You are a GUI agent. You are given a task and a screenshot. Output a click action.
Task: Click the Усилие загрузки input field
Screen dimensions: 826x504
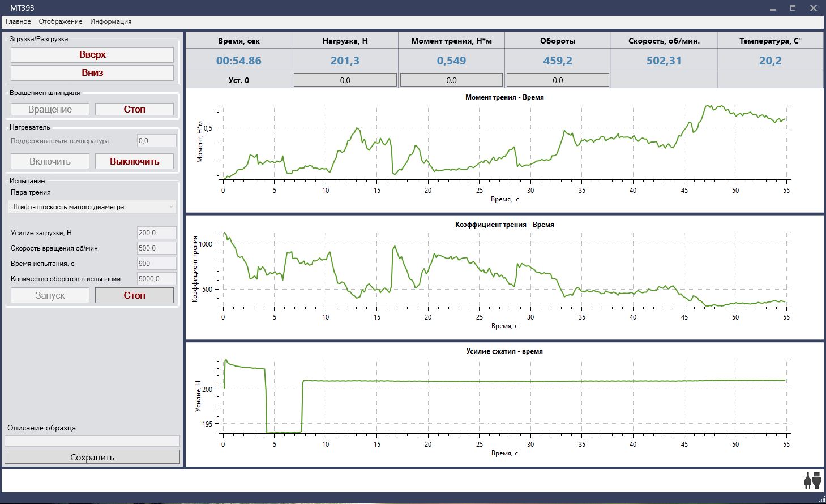(x=157, y=232)
